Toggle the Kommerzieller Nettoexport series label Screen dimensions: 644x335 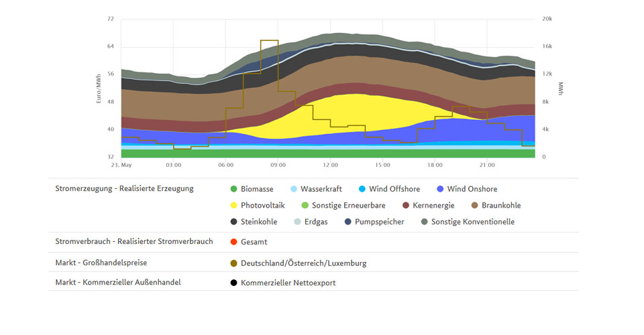(x=288, y=283)
